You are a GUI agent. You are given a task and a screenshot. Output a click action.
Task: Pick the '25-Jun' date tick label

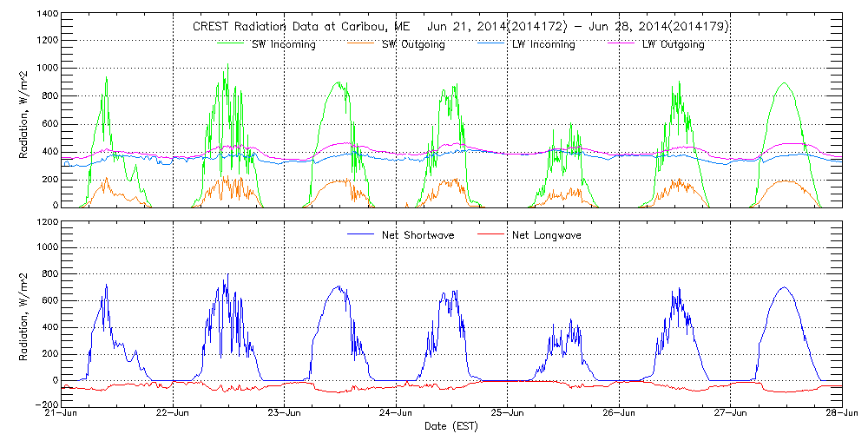coord(507,414)
